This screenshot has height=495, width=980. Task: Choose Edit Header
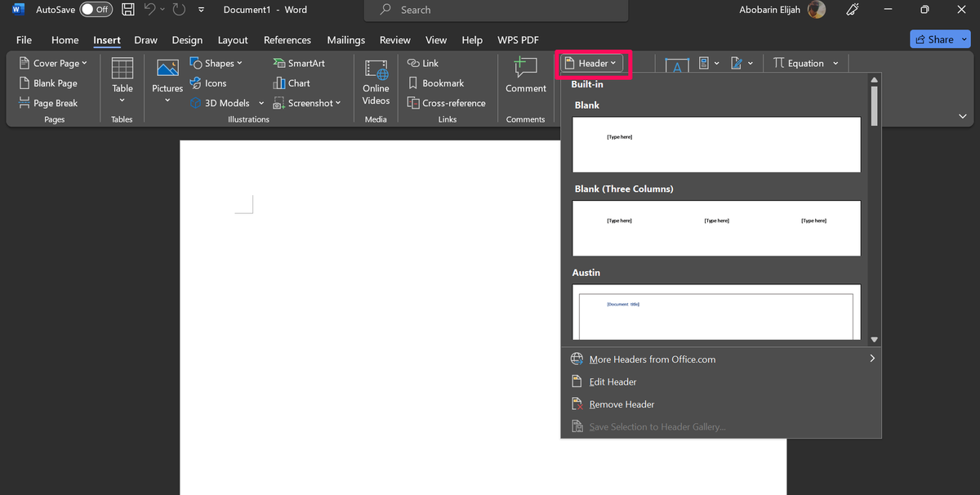[721, 381]
